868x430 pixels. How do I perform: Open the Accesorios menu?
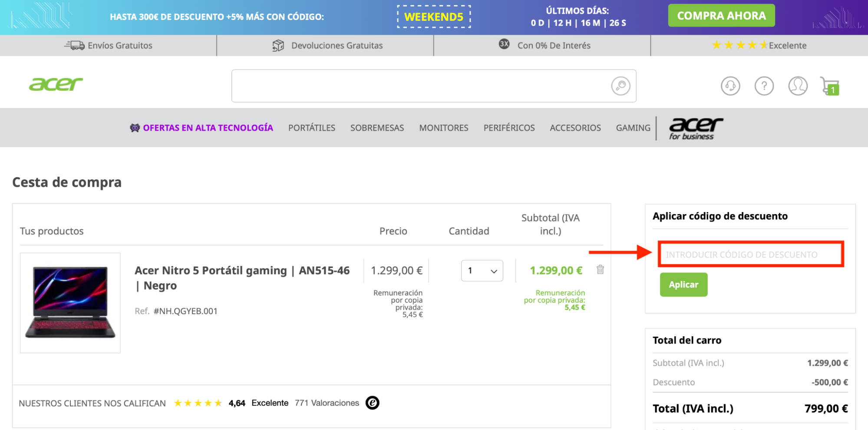[x=575, y=128]
